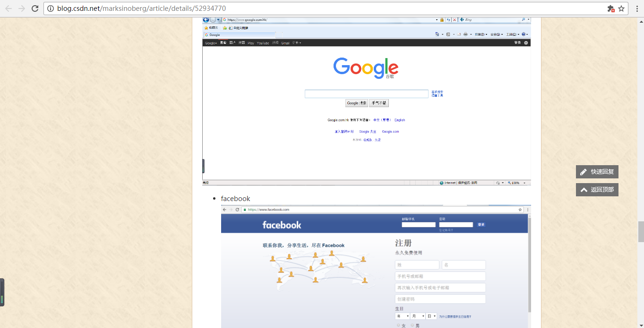Expand the 更多 dropdown in Google bar
Screen dimensions: 644x328
pyautogui.click(x=296, y=43)
